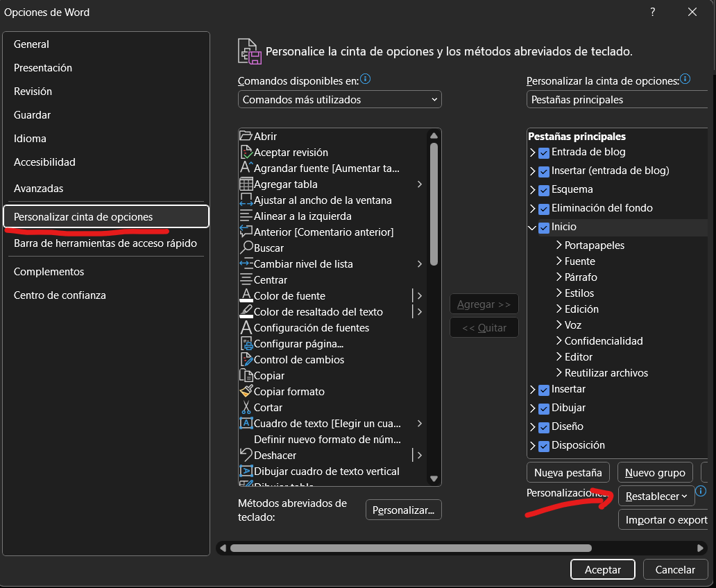716x588 pixels.
Task: Toggle the Diseño tab checkbox
Action: [x=543, y=427]
